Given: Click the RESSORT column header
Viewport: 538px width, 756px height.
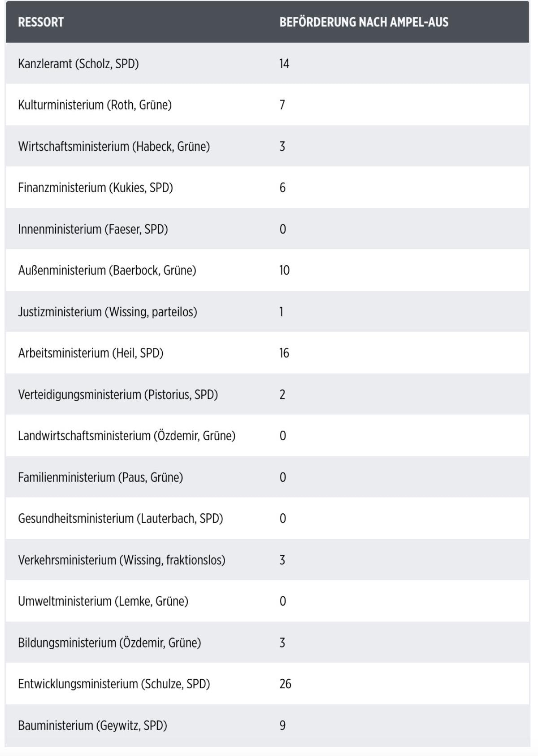Looking at the screenshot, I should click(41, 22).
